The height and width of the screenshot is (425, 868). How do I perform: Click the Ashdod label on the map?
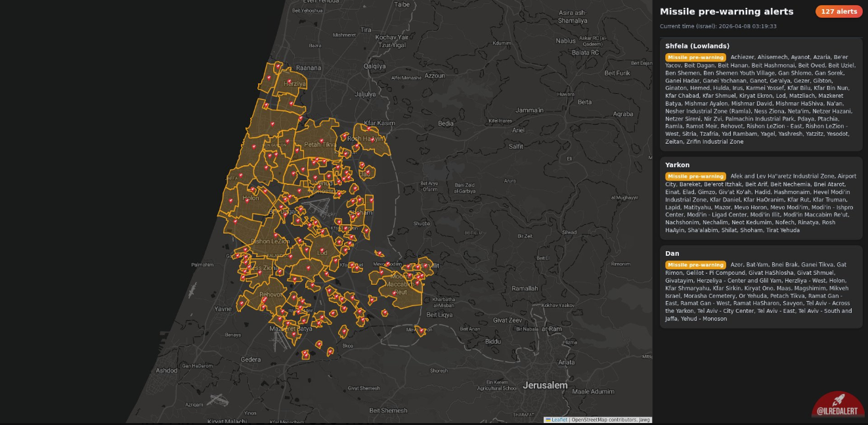(x=167, y=371)
